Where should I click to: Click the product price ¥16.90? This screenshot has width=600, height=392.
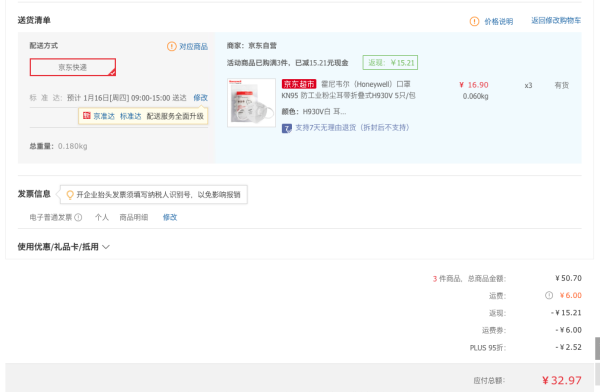474,85
